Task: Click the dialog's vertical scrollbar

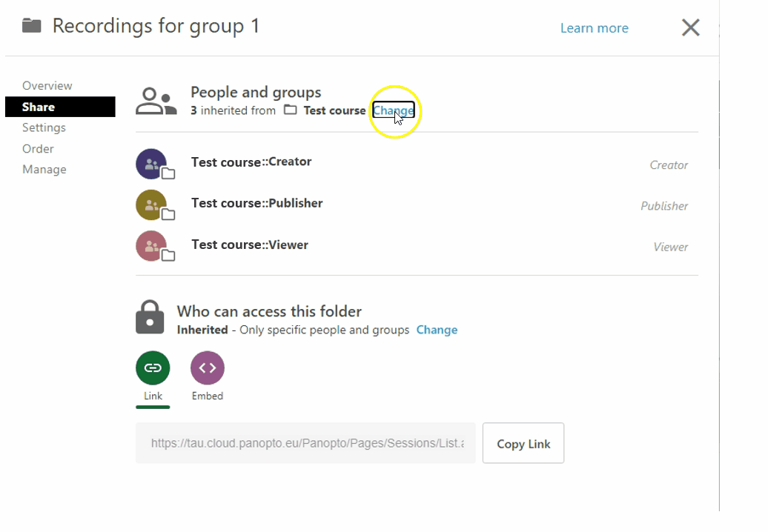Action: (719, 124)
